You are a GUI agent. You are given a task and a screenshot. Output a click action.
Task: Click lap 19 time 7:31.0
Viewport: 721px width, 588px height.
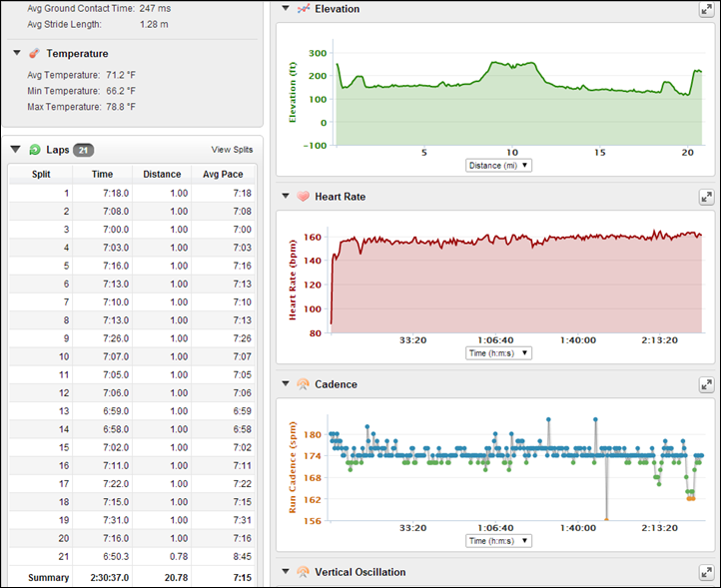click(116, 520)
